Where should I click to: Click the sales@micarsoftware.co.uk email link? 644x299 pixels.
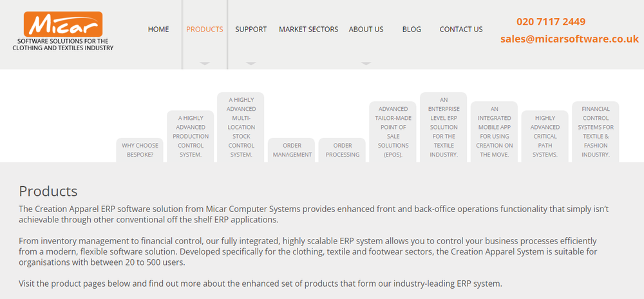click(x=569, y=39)
